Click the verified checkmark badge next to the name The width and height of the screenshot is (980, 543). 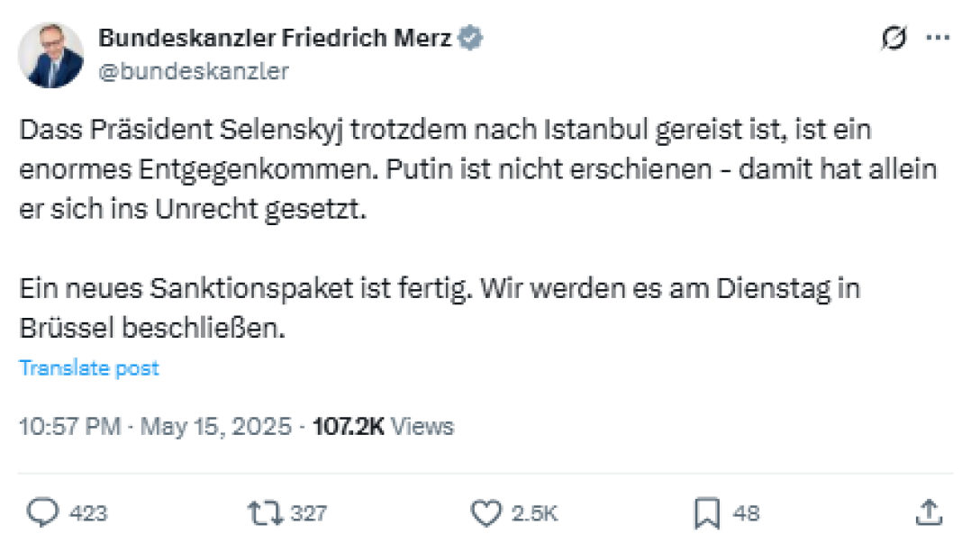(467, 37)
